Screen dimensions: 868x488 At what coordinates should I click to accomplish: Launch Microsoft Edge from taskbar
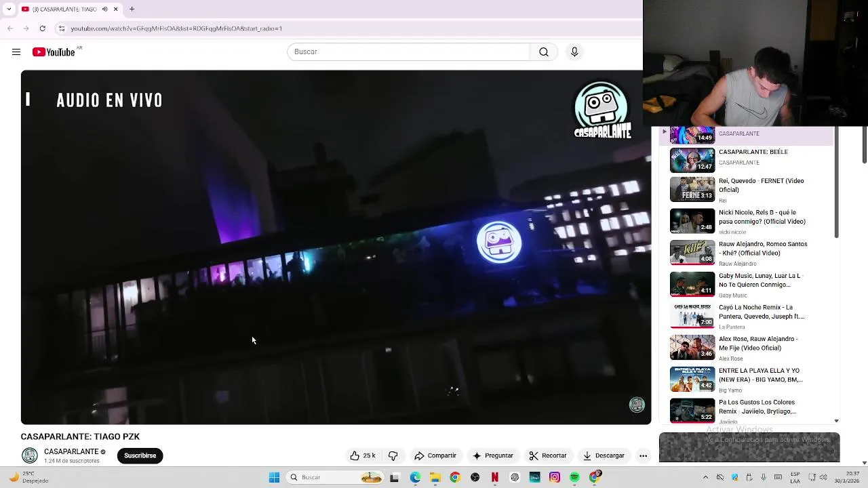[415, 478]
